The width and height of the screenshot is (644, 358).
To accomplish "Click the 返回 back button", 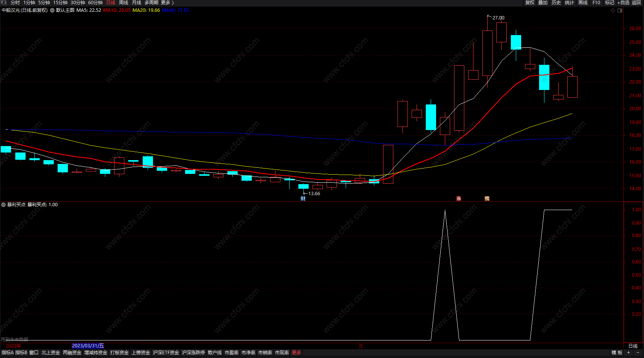I will pos(636,3).
